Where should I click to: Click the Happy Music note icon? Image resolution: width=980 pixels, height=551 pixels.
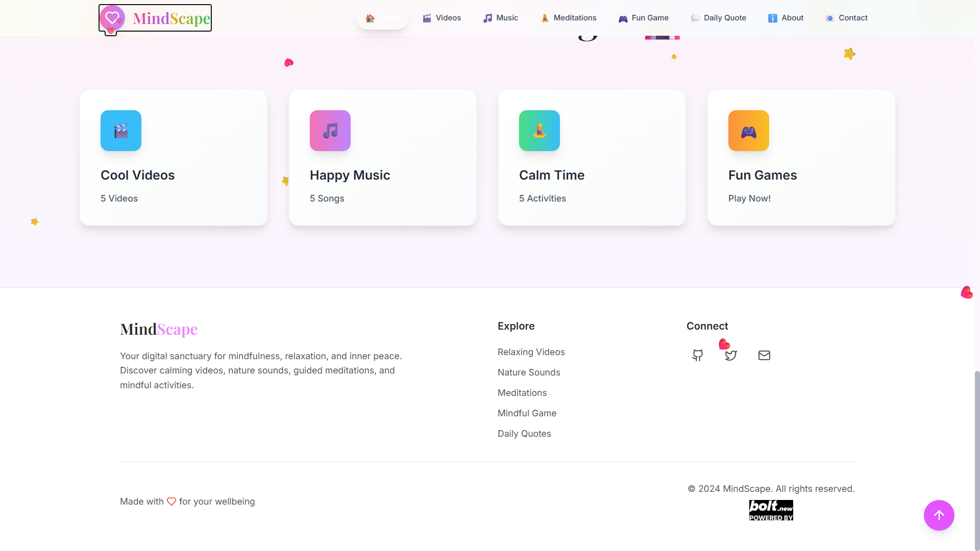point(330,131)
